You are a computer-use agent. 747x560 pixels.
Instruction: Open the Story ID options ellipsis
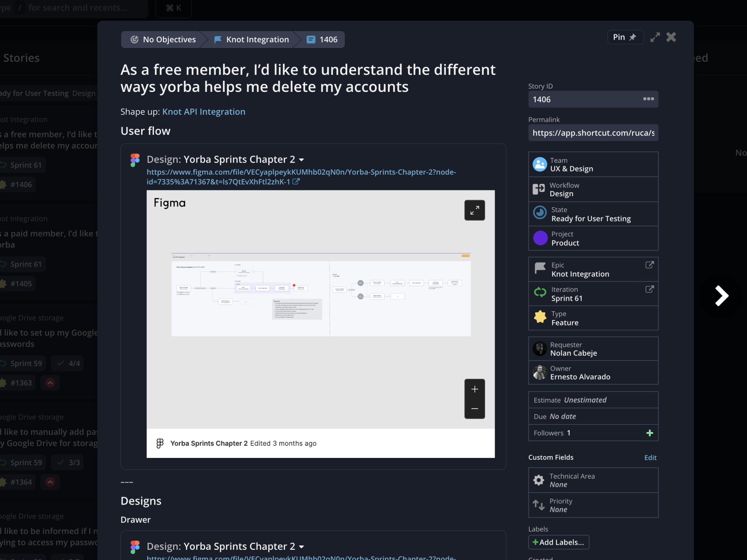(648, 99)
